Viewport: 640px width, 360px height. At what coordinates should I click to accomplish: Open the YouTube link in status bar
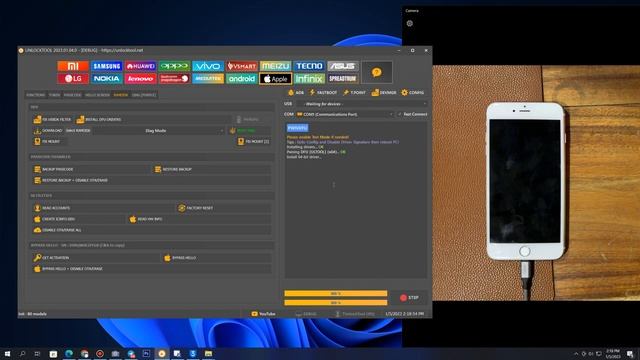[263, 314]
